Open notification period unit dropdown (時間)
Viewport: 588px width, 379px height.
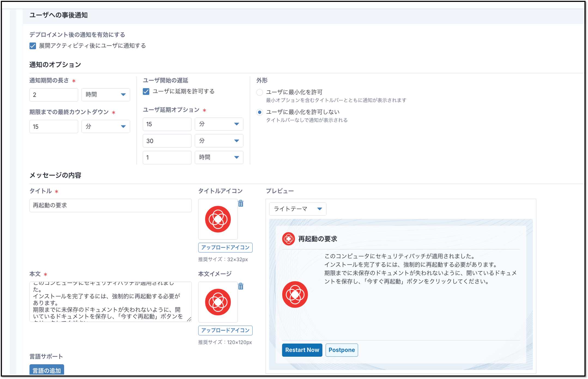[x=106, y=95]
